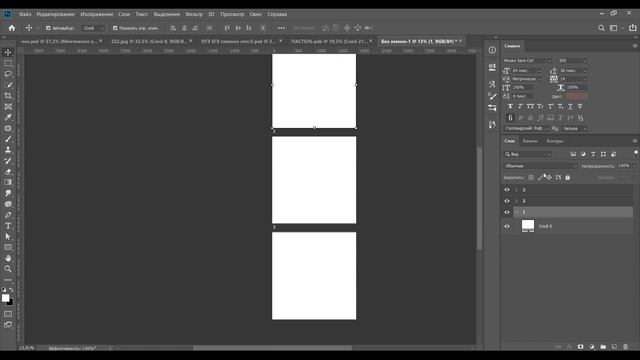The width and height of the screenshot is (640, 360).
Task: Click the text color swatch
Action: click(576, 96)
